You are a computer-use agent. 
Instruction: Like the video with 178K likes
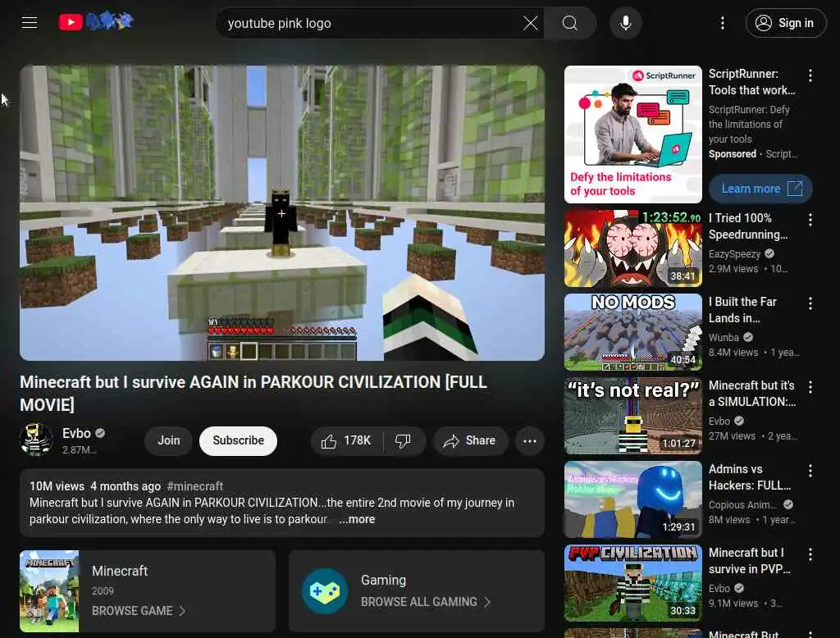click(x=346, y=441)
